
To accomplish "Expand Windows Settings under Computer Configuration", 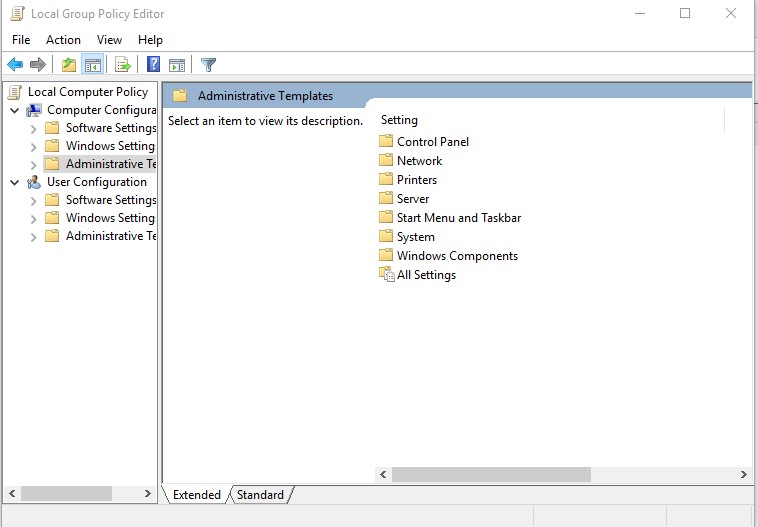I will tap(33, 147).
